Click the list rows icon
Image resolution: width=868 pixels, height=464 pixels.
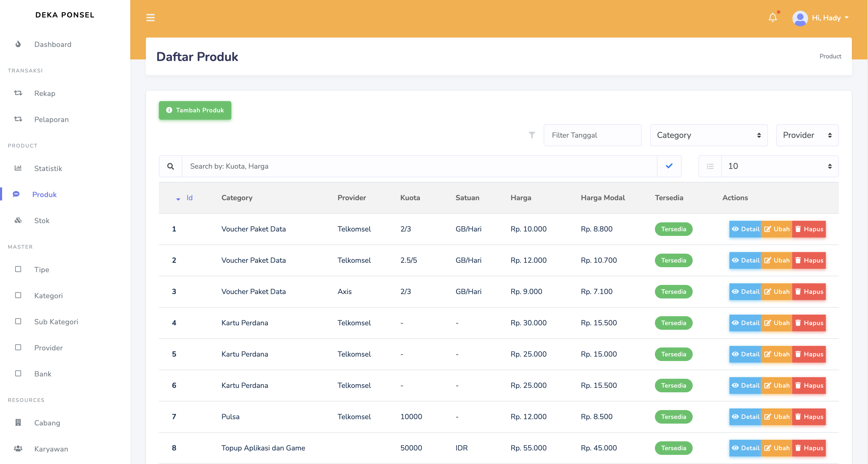710,166
